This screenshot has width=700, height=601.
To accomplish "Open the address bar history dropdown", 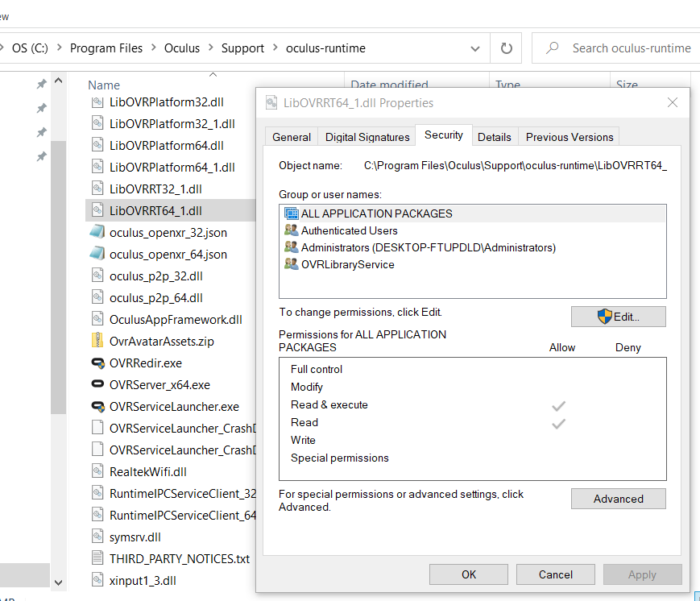I will (475, 48).
